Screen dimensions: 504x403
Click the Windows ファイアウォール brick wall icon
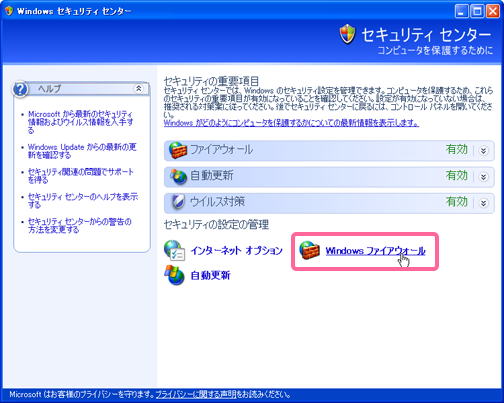tap(309, 250)
